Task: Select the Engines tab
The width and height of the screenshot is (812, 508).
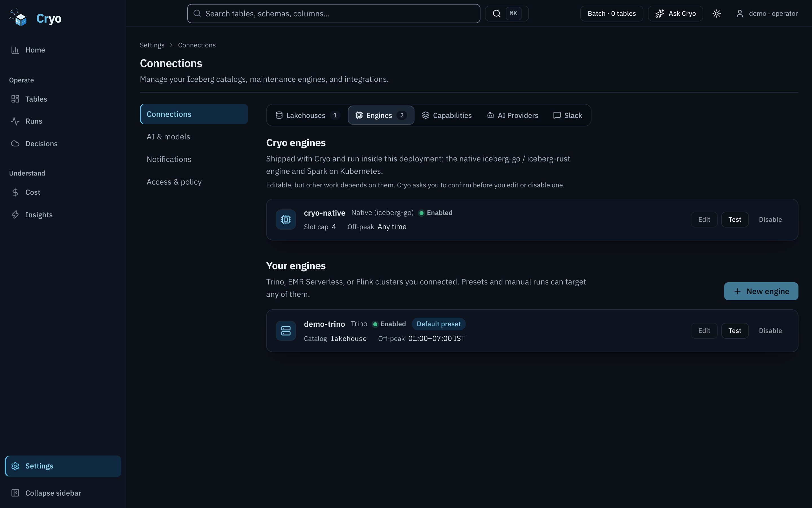Action: (381, 115)
